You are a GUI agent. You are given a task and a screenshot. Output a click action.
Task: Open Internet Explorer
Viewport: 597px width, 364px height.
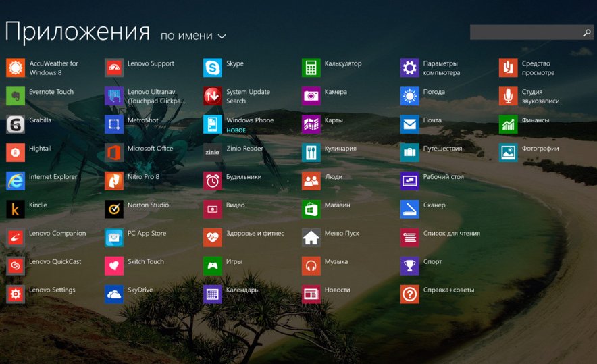tap(16, 181)
